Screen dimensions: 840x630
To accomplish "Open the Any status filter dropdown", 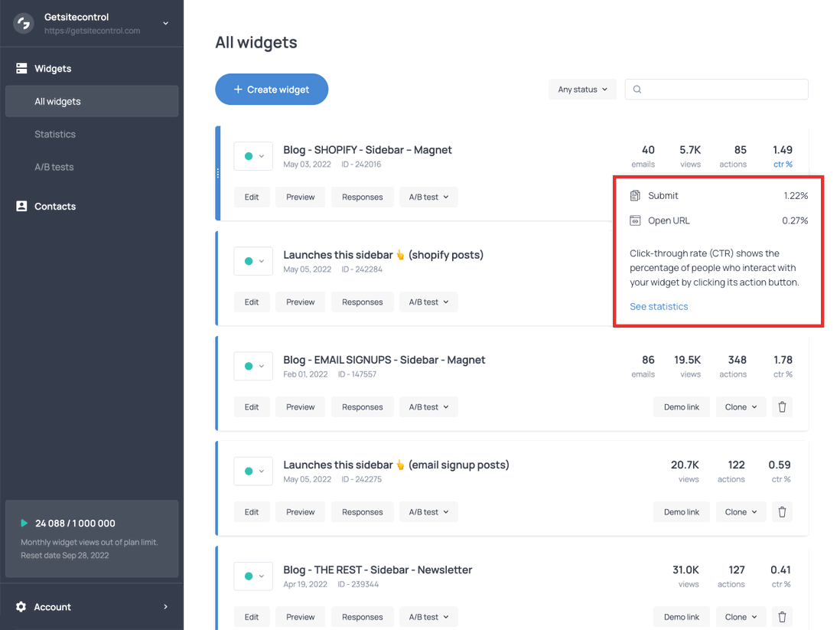I will tap(582, 89).
